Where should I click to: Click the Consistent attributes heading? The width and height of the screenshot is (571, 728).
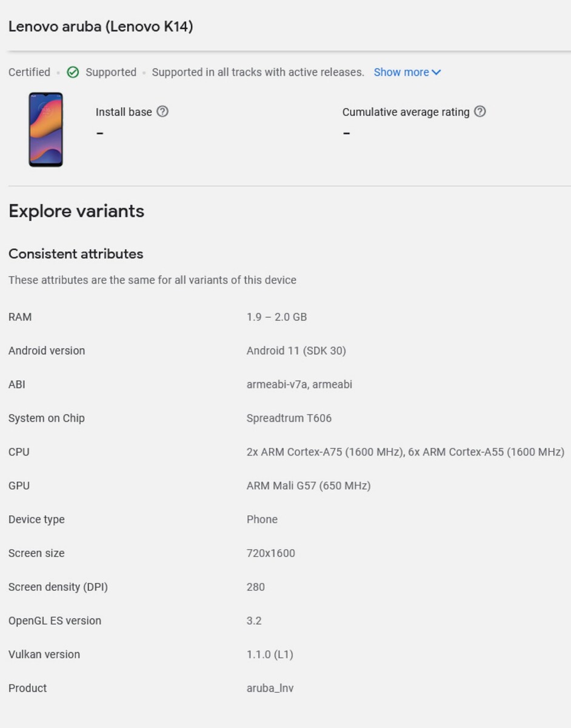pos(76,254)
